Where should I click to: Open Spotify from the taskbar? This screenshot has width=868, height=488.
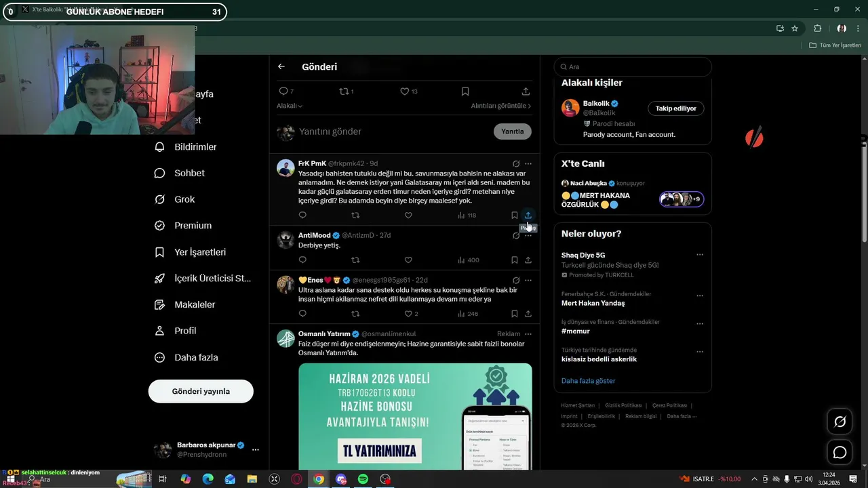coord(363,479)
